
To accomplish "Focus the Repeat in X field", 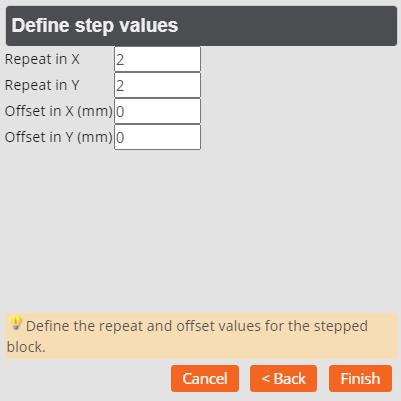I will point(157,59).
